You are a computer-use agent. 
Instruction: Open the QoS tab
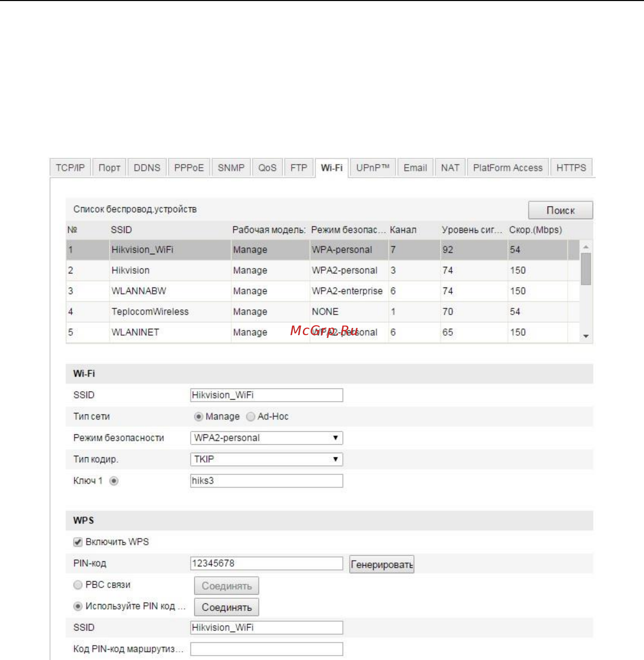[267, 168]
